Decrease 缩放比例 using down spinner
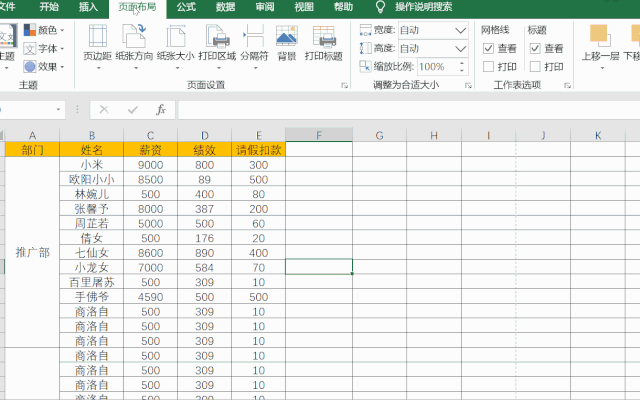 [x=462, y=70]
